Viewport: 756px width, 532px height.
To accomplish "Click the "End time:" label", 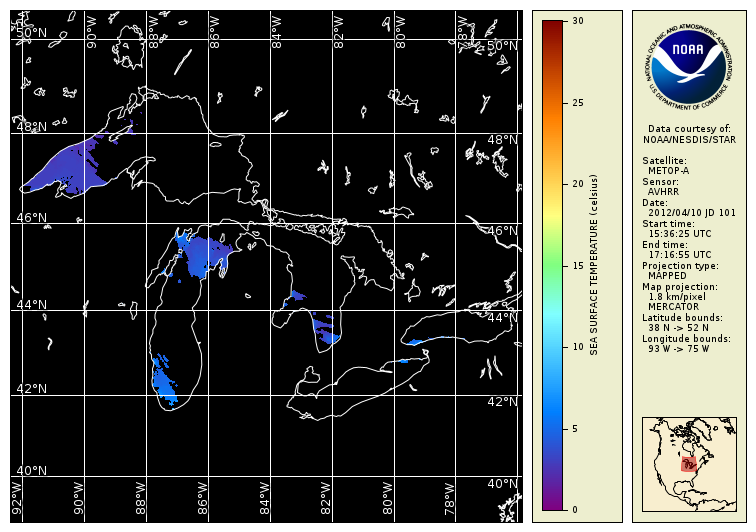I will coord(665,245).
